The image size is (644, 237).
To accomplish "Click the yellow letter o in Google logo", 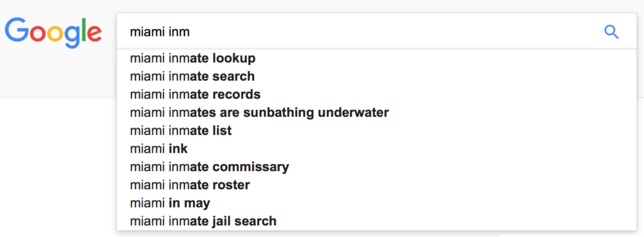I will pos(55,34).
